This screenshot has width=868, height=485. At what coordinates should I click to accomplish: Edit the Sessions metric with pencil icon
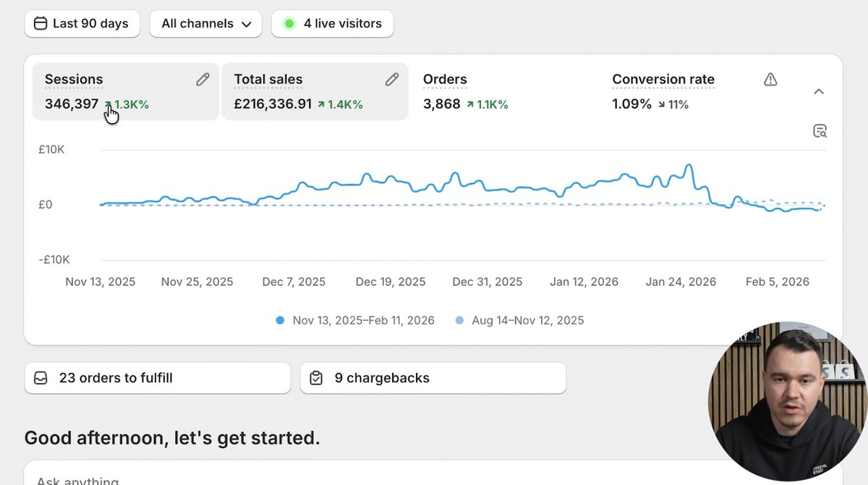pos(203,80)
